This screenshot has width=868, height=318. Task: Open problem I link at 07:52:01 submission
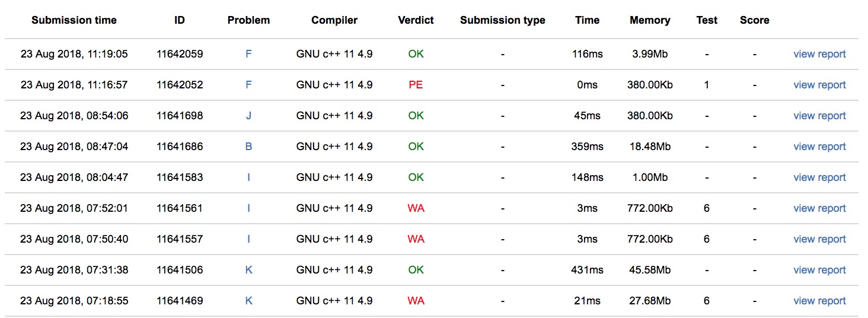248,208
